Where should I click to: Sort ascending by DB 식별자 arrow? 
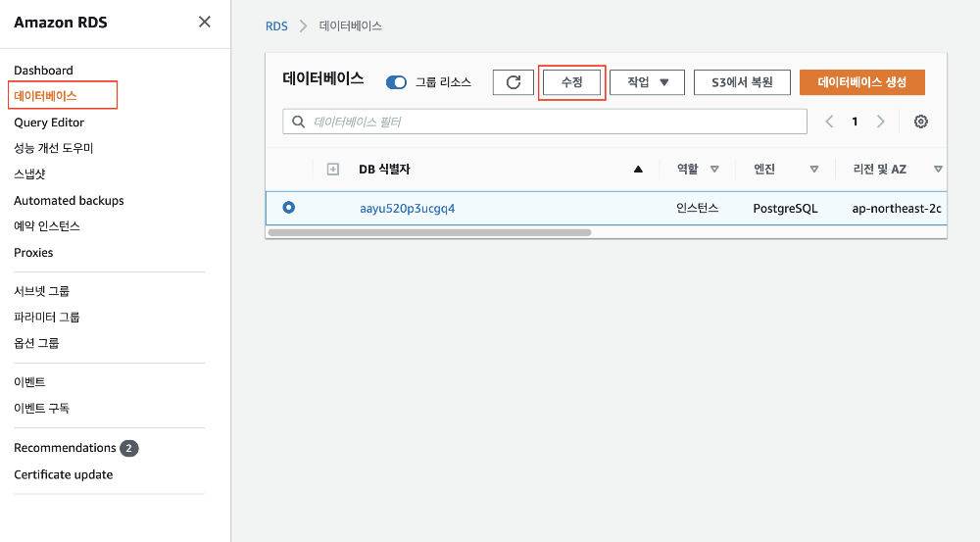pyautogui.click(x=638, y=169)
